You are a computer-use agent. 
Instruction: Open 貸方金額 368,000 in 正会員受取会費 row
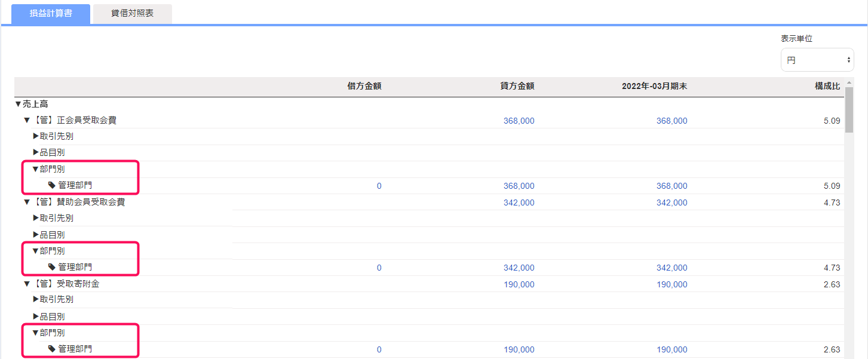pos(519,121)
